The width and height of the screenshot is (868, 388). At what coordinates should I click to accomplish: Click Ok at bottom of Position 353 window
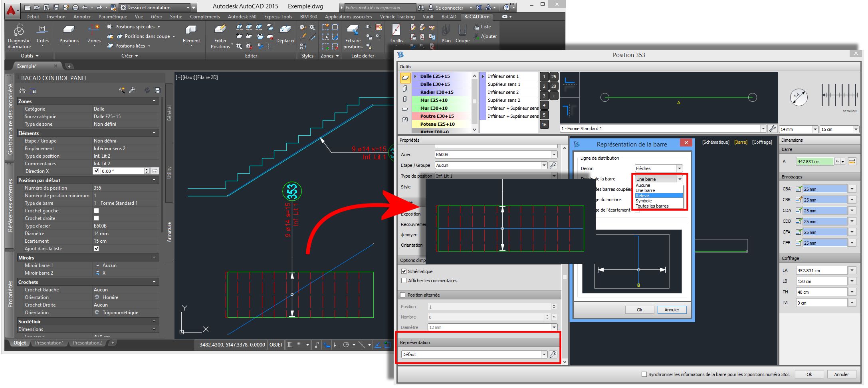pyautogui.click(x=809, y=374)
